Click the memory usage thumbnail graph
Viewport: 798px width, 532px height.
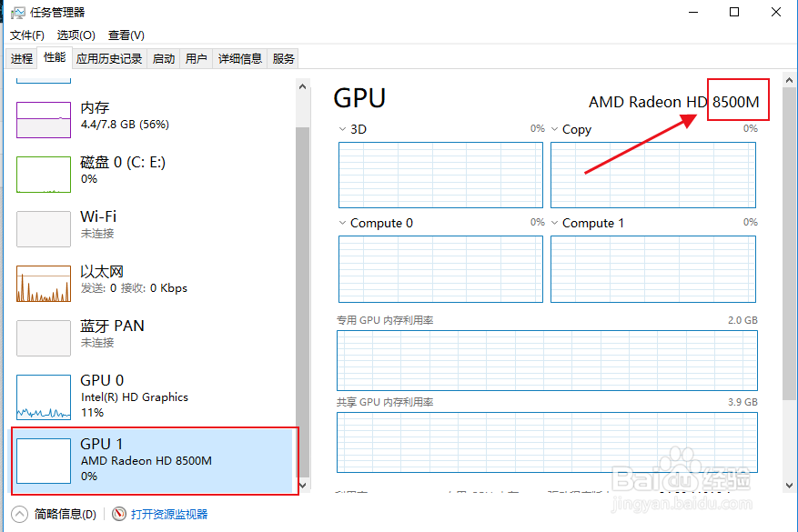click(x=44, y=119)
